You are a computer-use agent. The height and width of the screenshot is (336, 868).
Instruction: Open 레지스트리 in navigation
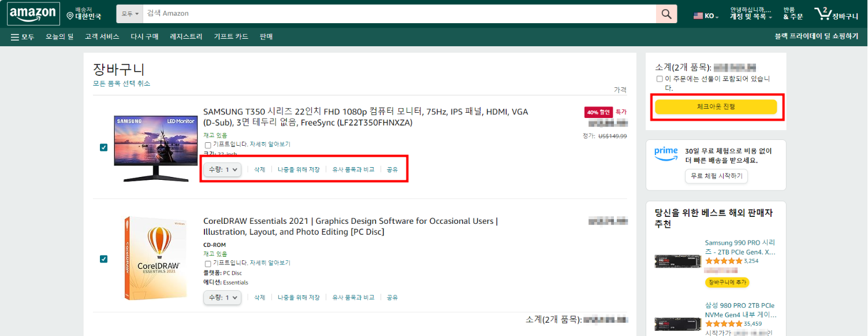tap(186, 37)
